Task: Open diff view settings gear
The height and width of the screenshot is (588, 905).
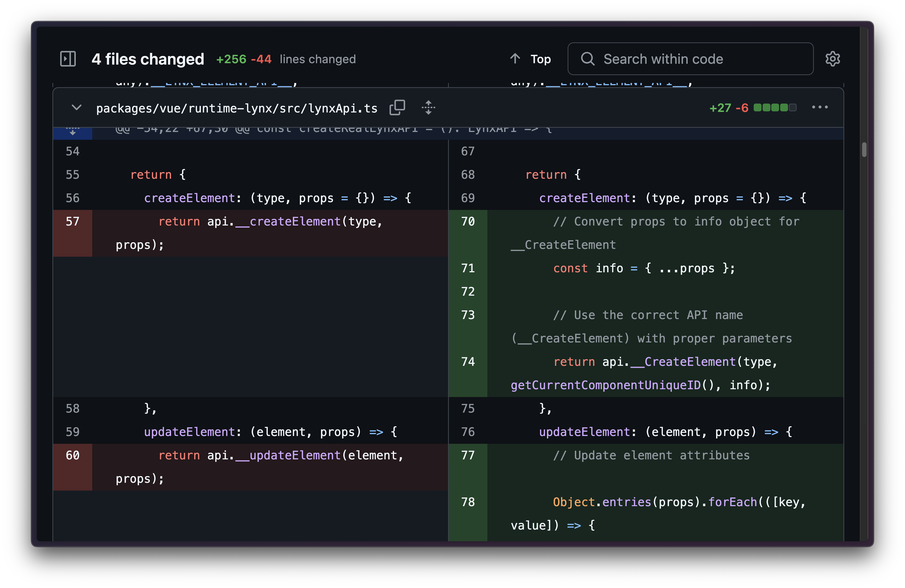Action: coord(832,59)
